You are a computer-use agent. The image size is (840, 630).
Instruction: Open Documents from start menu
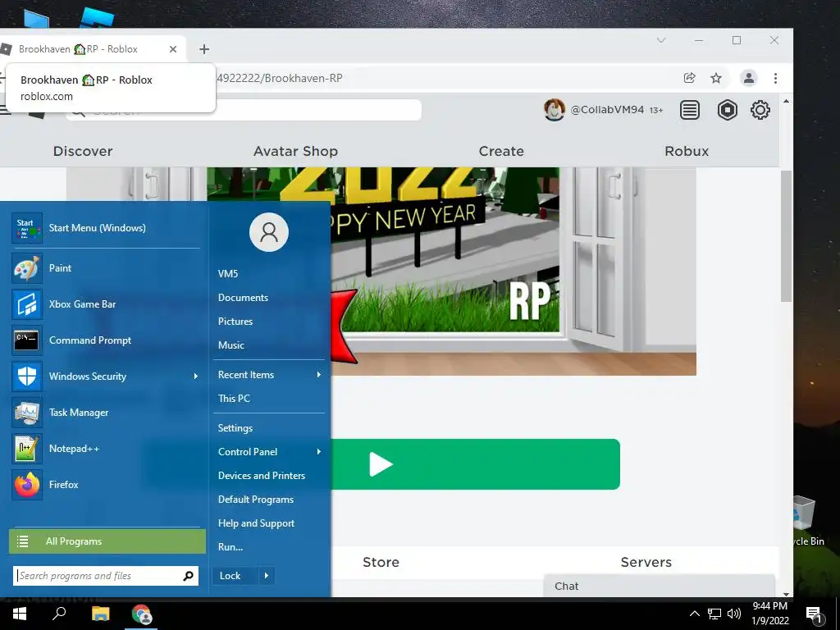pyautogui.click(x=243, y=297)
